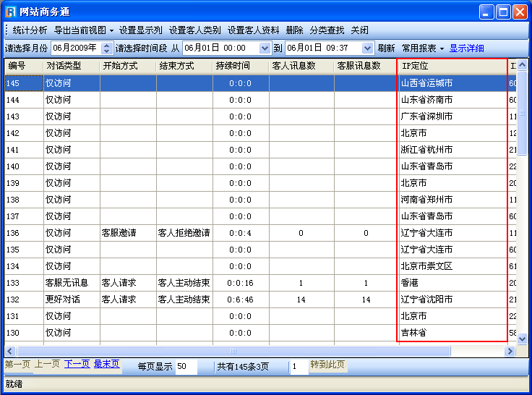
Task: Go to next page via 下一页 link
Action: pos(77,365)
